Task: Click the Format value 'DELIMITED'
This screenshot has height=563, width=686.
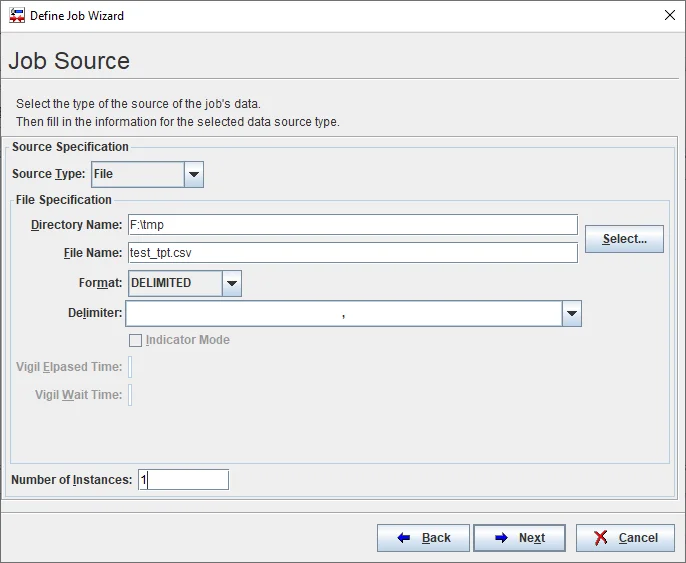Action: tap(174, 284)
